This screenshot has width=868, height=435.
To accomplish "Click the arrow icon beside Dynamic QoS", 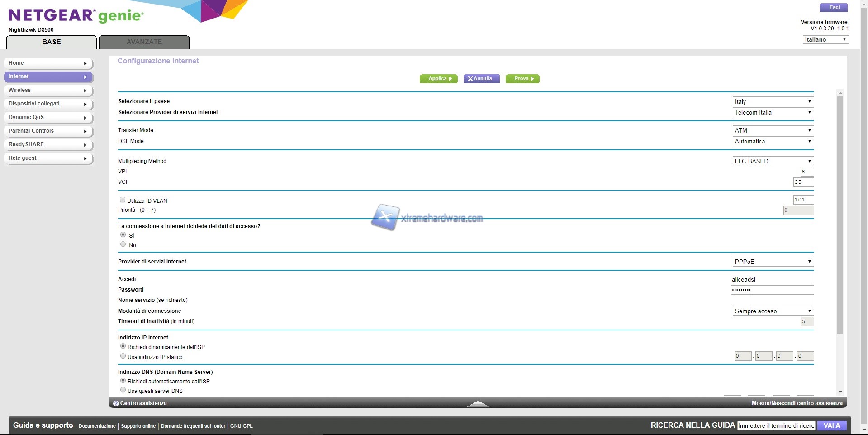I will click(85, 118).
